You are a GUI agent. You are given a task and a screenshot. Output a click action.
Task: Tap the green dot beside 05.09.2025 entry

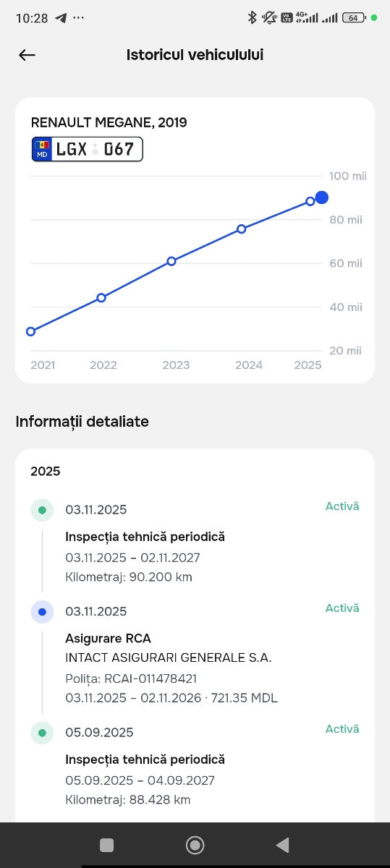pos(42,733)
